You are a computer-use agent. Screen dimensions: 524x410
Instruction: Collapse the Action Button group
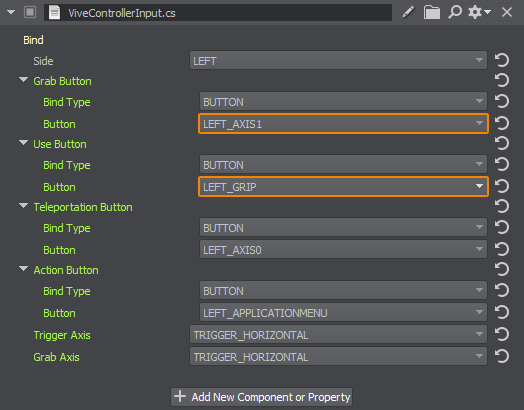coord(23,269)
